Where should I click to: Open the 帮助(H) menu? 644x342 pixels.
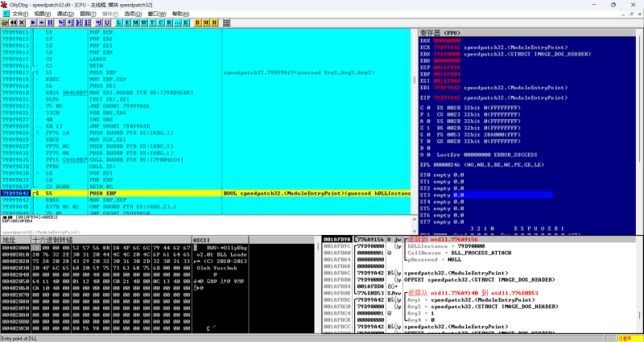180,14
